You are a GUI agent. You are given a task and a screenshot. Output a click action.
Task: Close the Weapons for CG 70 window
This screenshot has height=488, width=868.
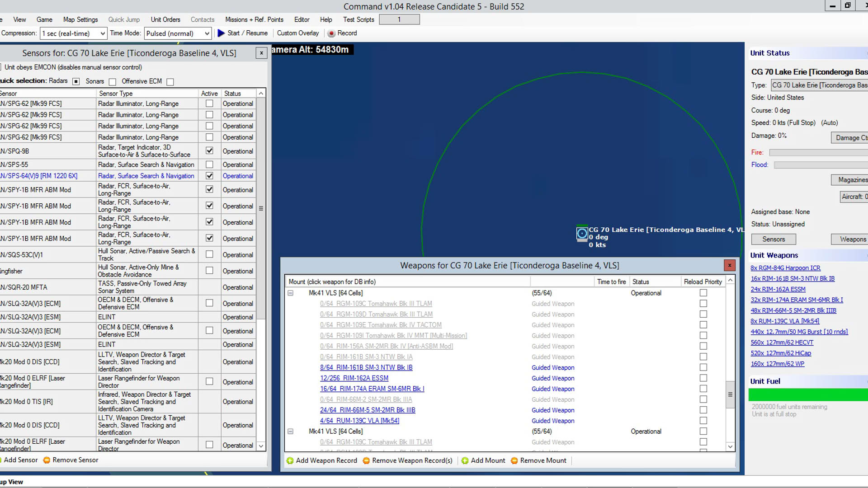click(729, 265)
